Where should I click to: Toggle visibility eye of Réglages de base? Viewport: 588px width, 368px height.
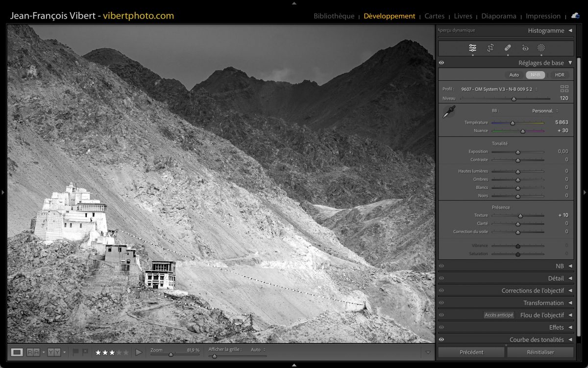pos(441,63)
